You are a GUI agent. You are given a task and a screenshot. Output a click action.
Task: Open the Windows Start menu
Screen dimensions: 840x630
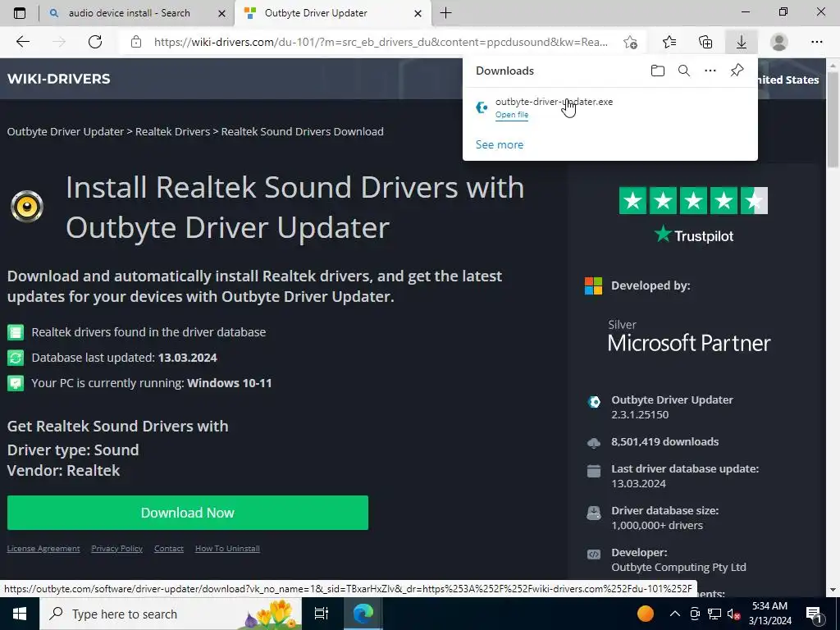click(20, 614)
